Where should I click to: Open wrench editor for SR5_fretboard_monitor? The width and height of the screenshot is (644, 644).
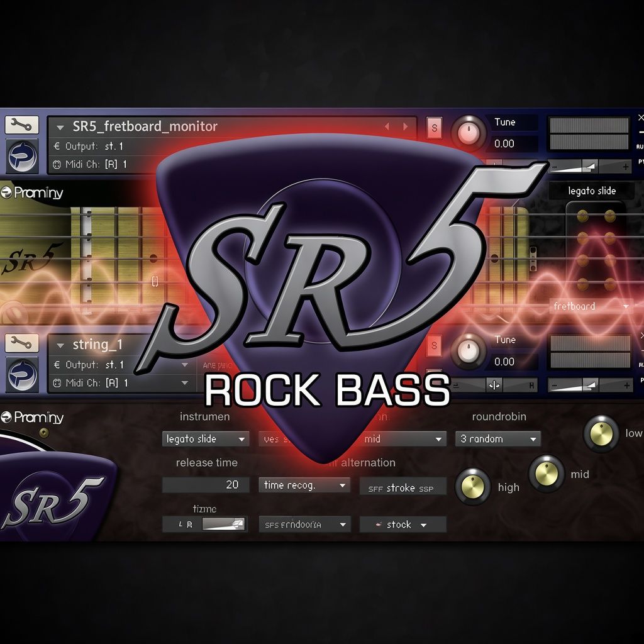point(22,125)
